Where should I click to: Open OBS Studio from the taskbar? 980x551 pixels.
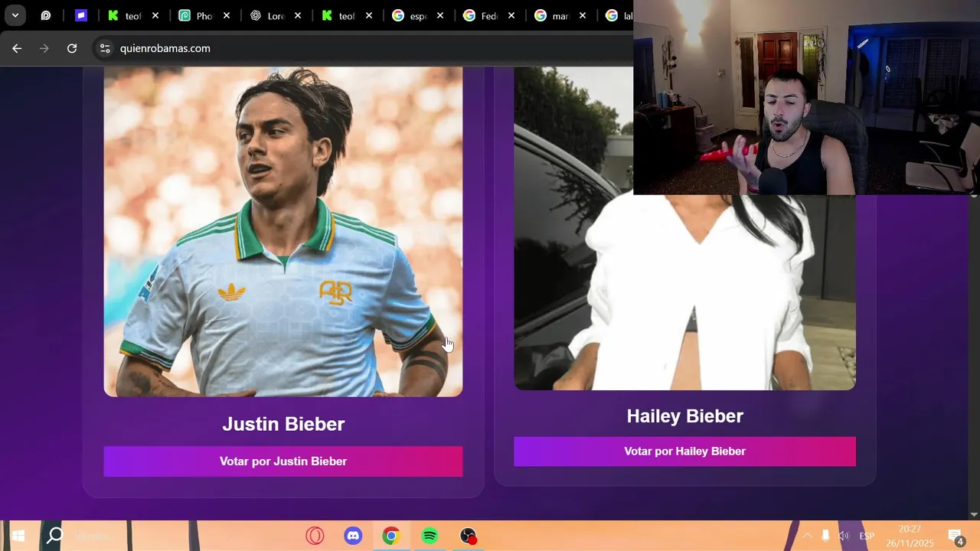point(468,536)
